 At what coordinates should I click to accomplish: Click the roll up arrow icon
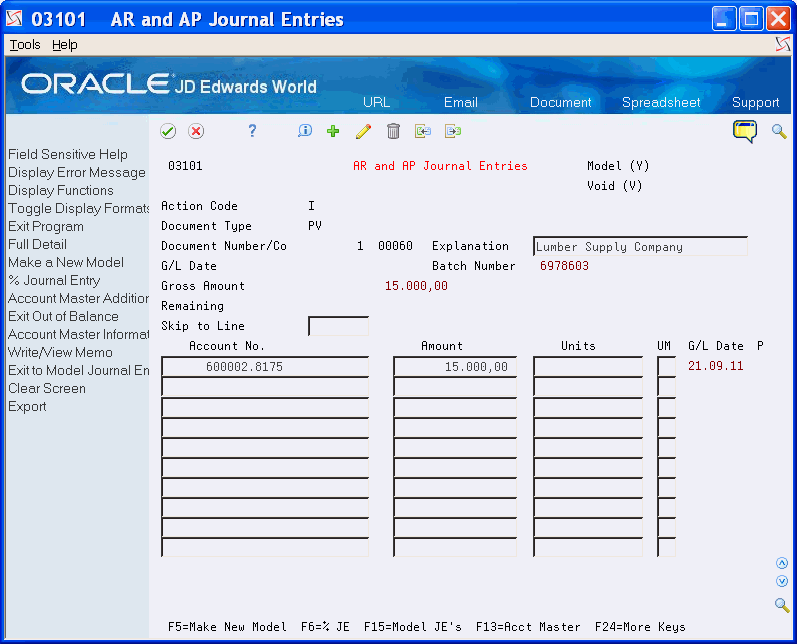coord(782,563)
